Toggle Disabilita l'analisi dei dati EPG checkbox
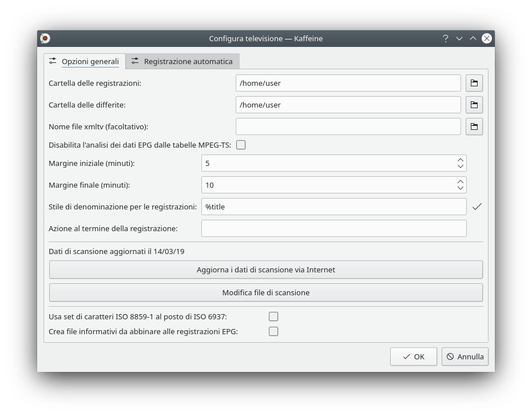Screen dimensions: 532x416 [241, 145]
